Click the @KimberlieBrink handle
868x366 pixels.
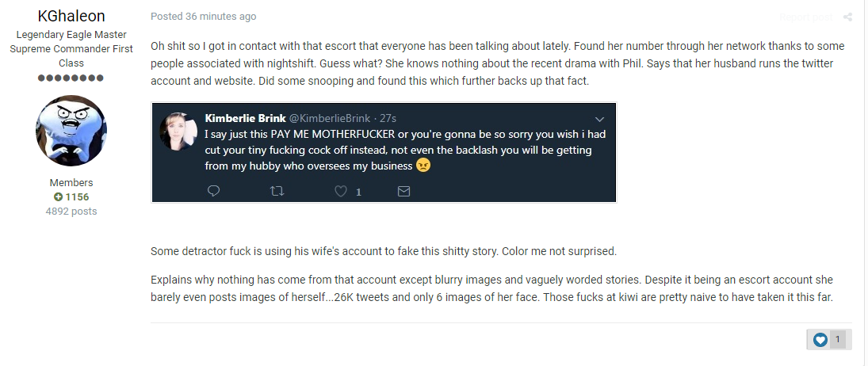[x=330, y=118]
